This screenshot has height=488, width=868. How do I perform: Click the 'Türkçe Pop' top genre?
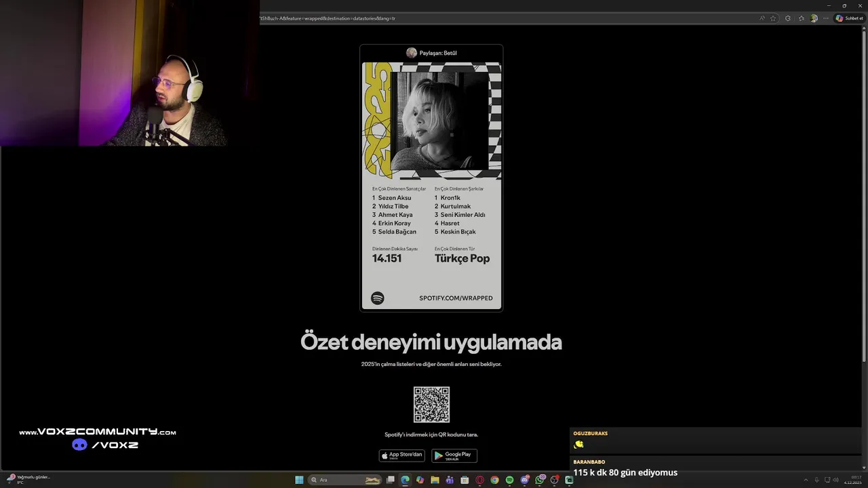pos(462,258)
